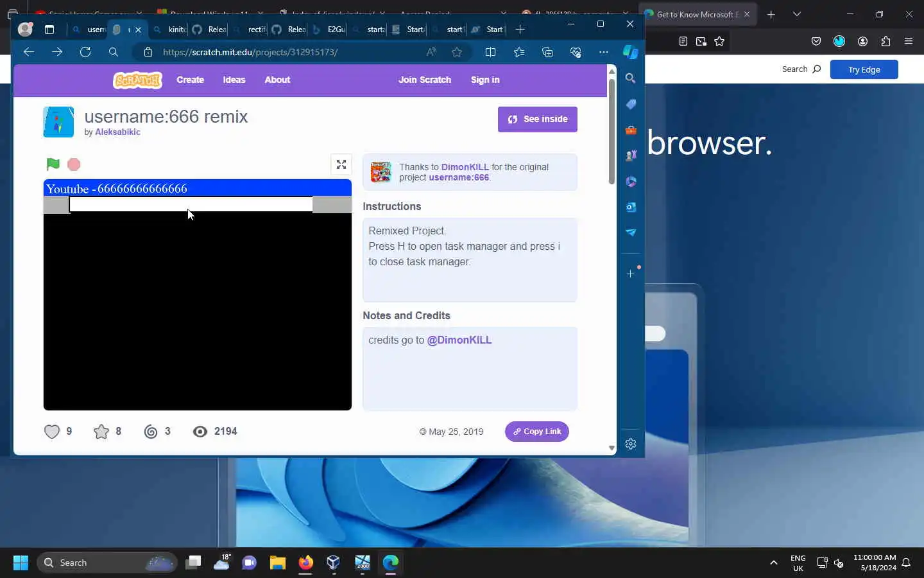Image resolution: width=924 pixels, height=578 pixels.
Task: Switch to the 'starta' Edge tab
Action: [368, 29]
